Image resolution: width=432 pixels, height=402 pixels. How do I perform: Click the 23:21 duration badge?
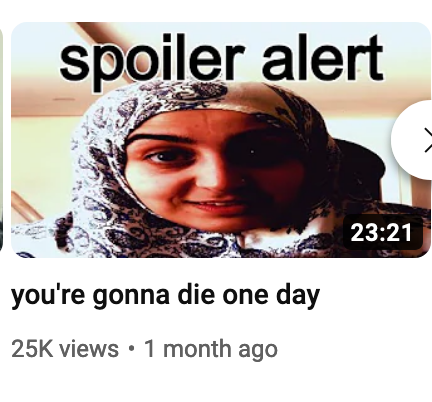(x=381, y=233)
